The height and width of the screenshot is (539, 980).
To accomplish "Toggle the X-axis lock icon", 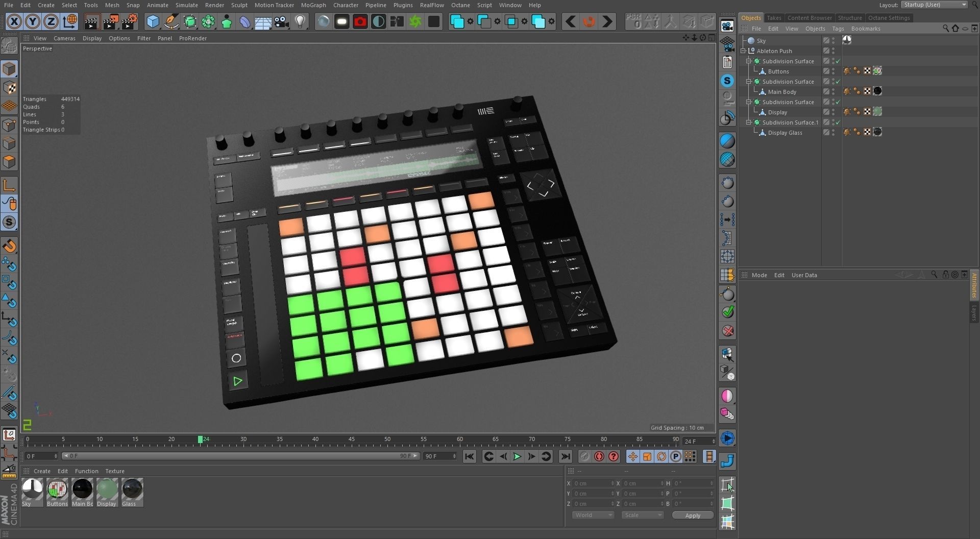I will point(14,21).
